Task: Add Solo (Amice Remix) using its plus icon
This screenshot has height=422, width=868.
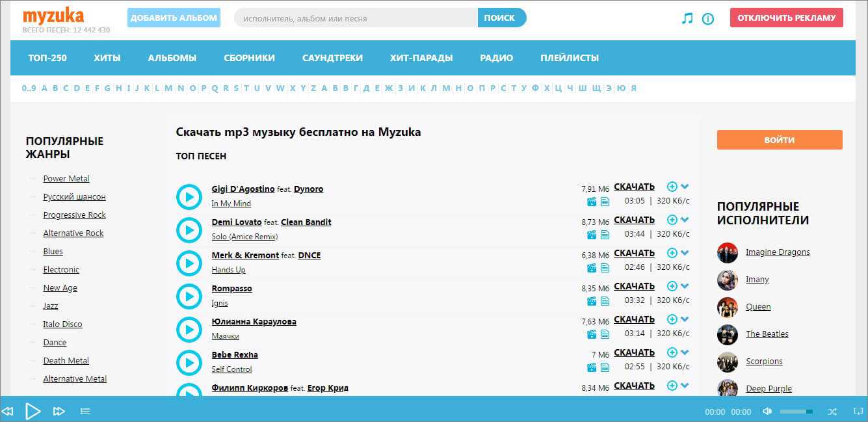Action: pyautogui.click(x=672, y=220)
